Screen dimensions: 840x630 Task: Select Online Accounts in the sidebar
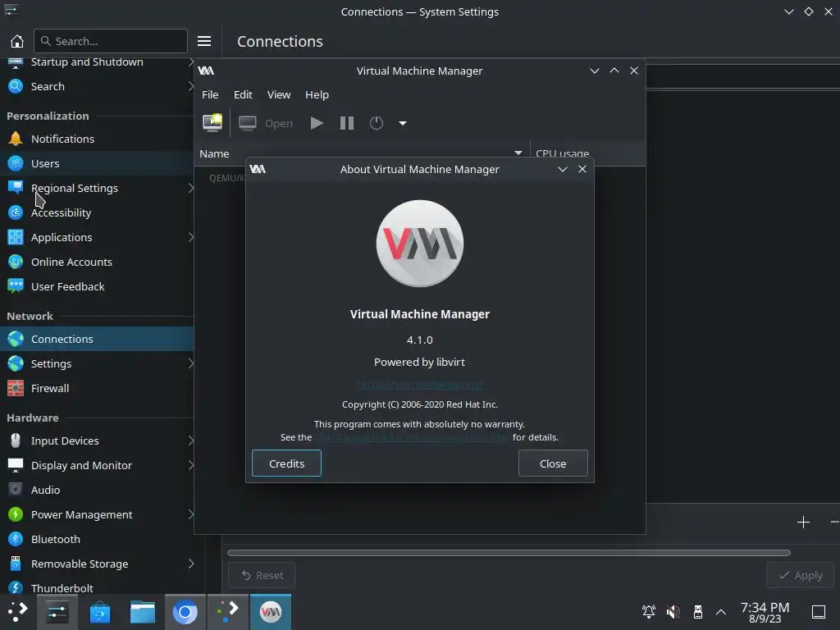97,262
